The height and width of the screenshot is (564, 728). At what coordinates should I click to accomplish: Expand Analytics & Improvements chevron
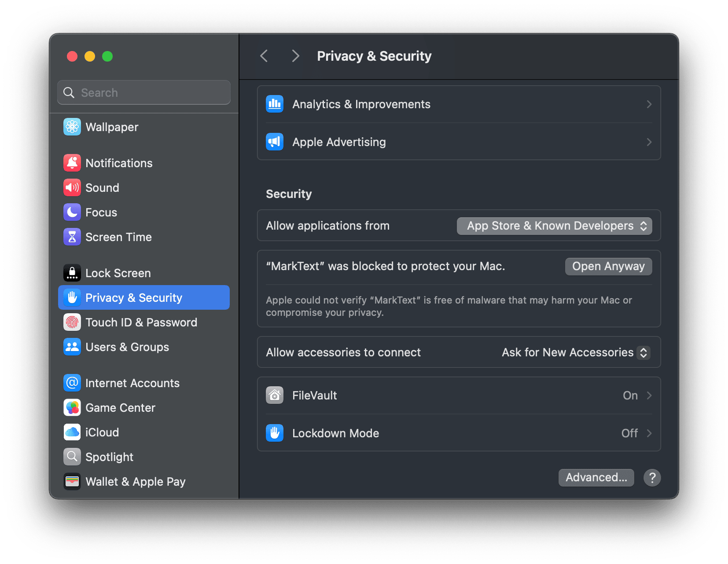pyautogui.click(x=649, y=104)
